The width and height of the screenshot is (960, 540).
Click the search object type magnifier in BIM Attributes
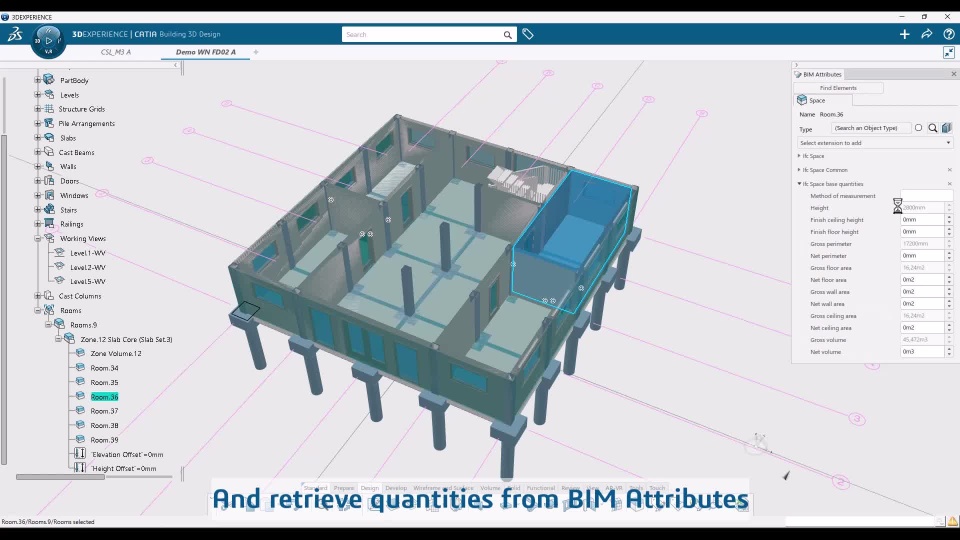pyautogui.click(x=932, y=128)
